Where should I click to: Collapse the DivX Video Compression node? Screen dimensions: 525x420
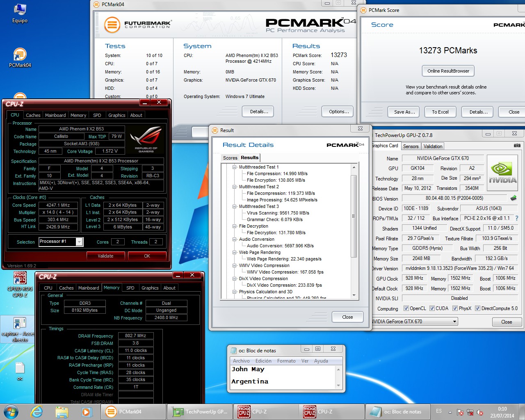(235, 278)
